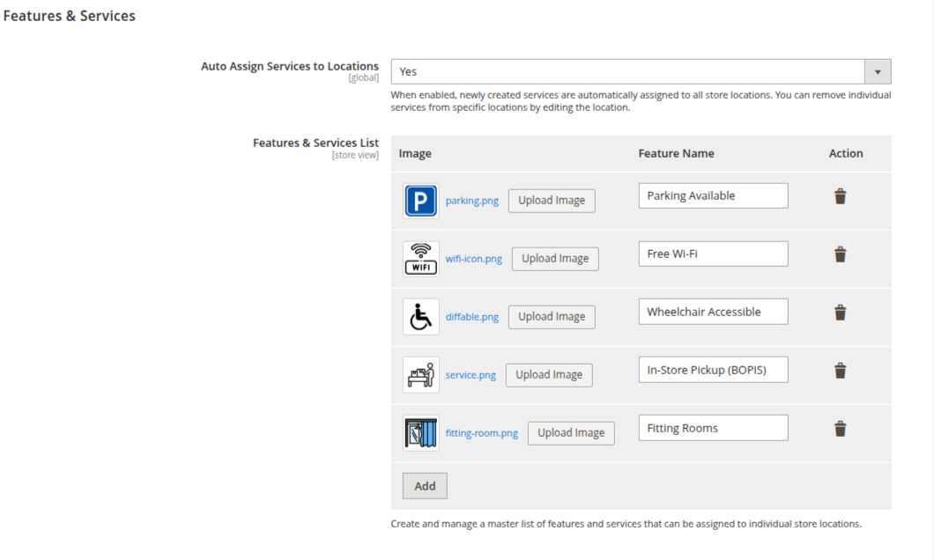Viewport: 934px width, 560px height.
Task: Open the parking.png file link
Action: 471,201
